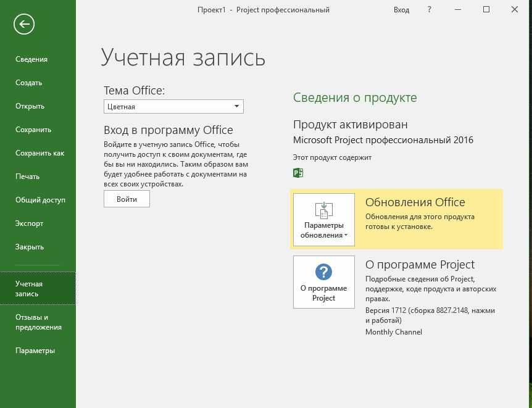Click the Продукт активирован text

point(350,125)
